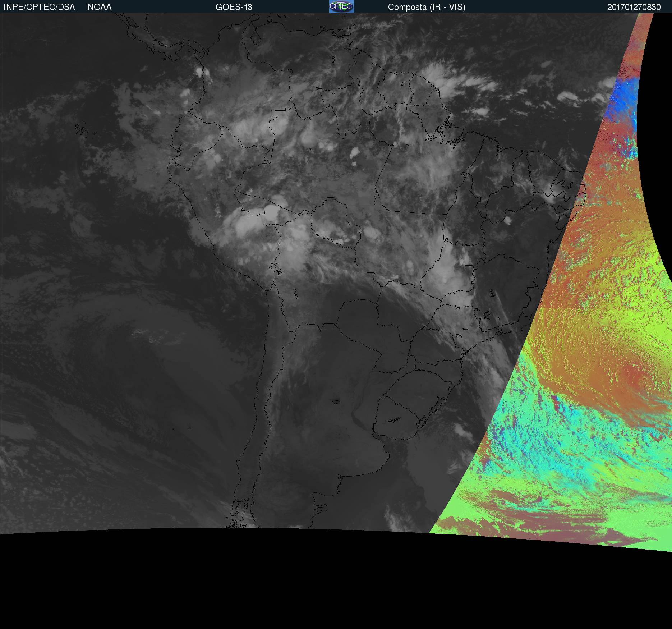Viewport: 672px width, 629px height.
Task: Click the GOES-13 satellite label
Action: (234, 7)
